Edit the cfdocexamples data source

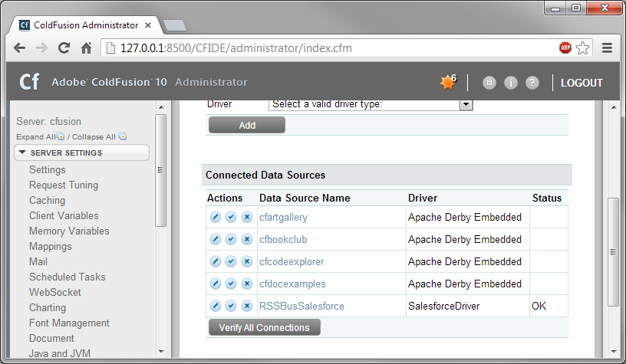pos(216,284)
